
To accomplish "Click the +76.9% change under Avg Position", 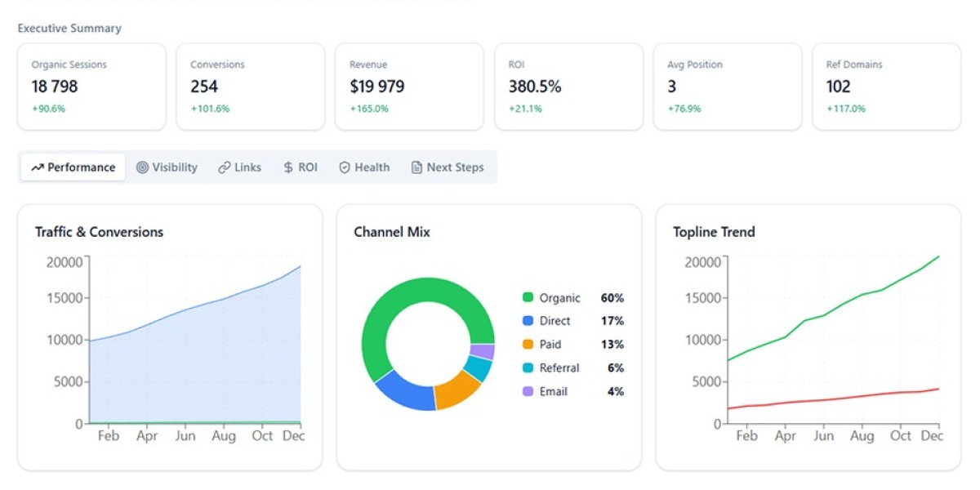I will (684, 109).
